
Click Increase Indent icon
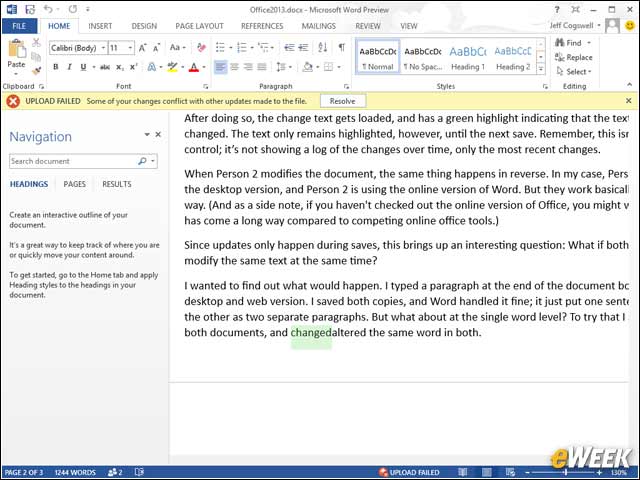tap(303, 48)
